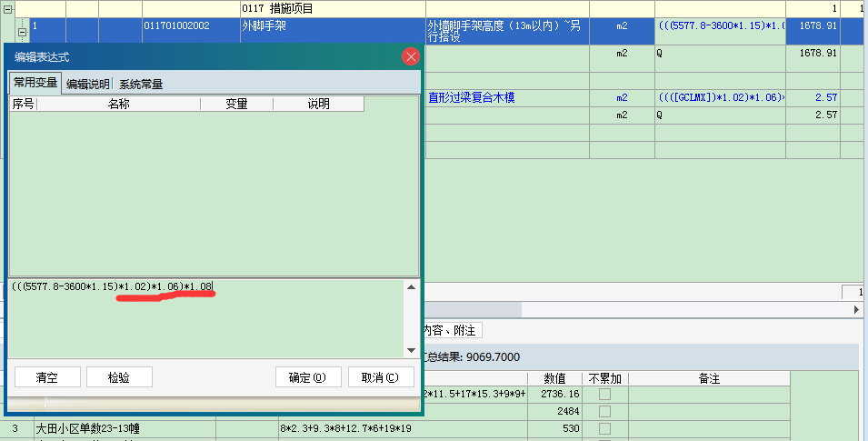868x441 pixels.
Task: Collapse the 0117 措施项目 section
Action: coord(8,9)
